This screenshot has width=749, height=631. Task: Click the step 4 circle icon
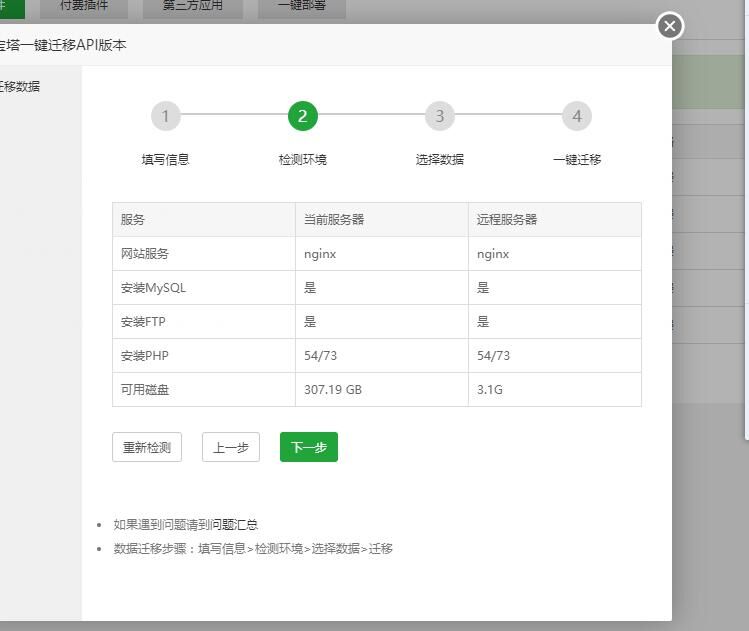click(576, 116)
